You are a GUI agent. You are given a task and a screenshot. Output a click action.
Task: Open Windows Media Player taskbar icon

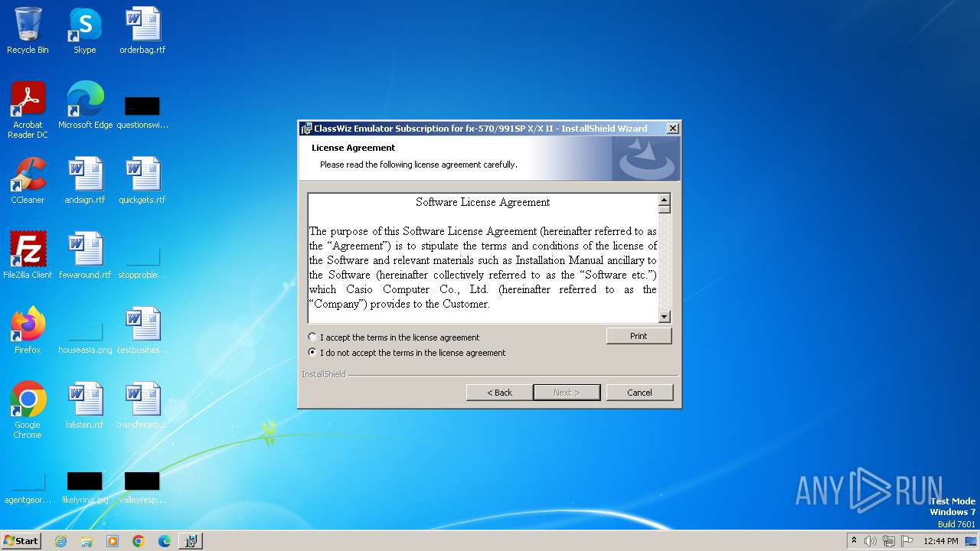pos(113,541)
